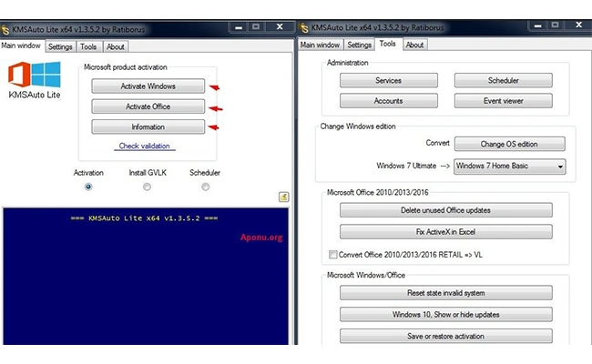Click the title bar app icon of the right window
Viewport: 592px width, 364px height.
pos(303,27)
